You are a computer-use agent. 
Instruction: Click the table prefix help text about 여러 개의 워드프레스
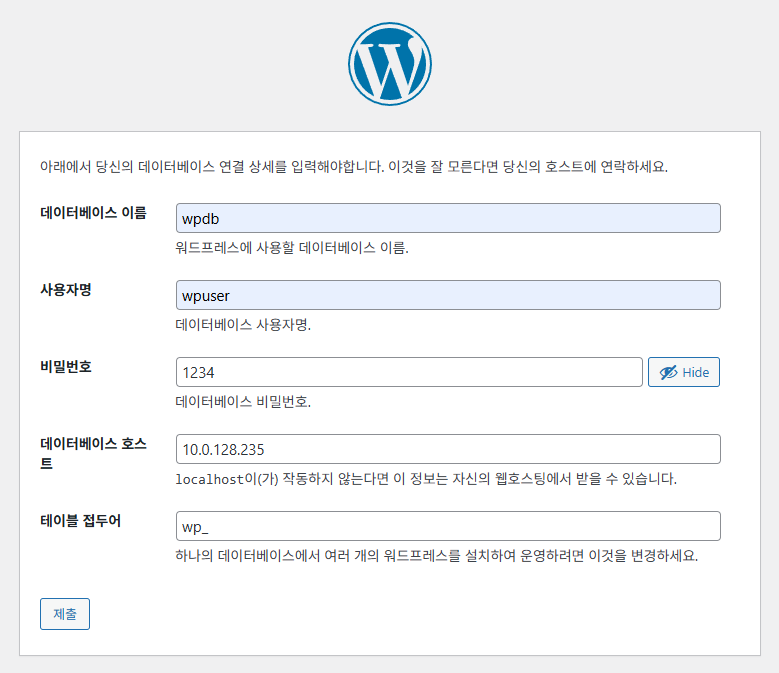coord(437,555)
